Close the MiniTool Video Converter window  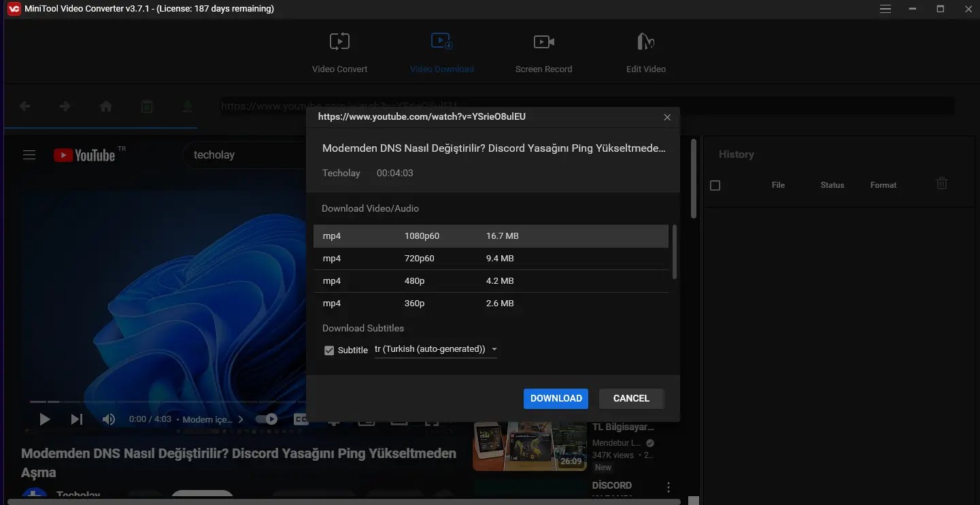point(968,9)
